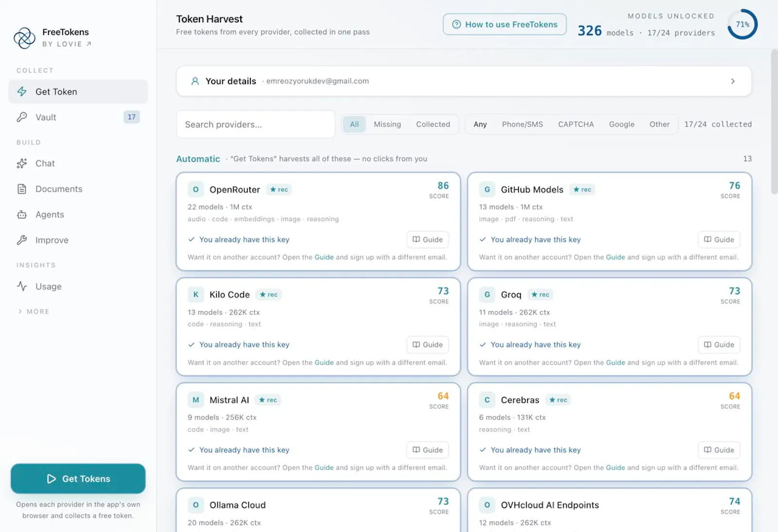Click the Guide link in GitHub Models hint
Viewport: 778px width, 532px height.
[616, 257]
